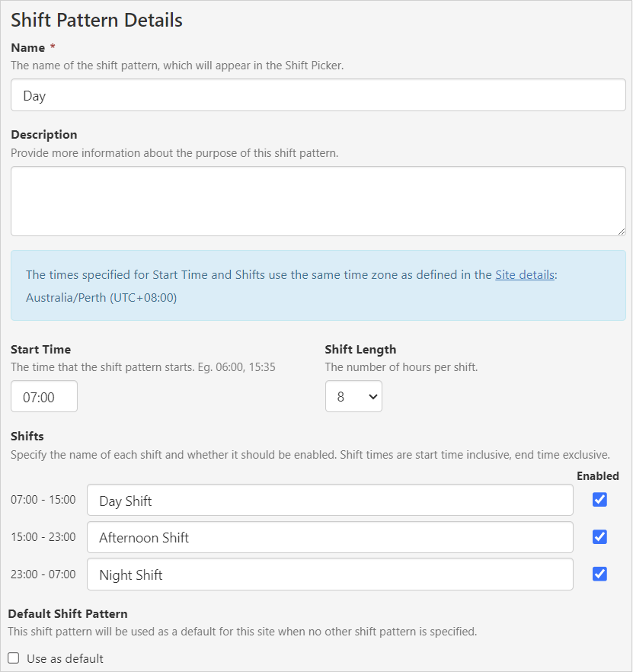Click the Start Time field showing 07:00
The height and width of the screenshot is (672, 633).
pyautogui.click(x=44, y=397)
